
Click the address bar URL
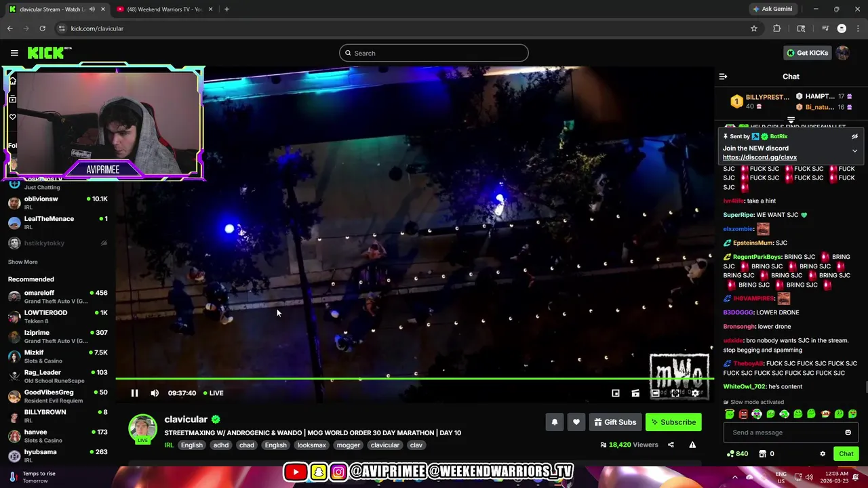pos(97,28)
